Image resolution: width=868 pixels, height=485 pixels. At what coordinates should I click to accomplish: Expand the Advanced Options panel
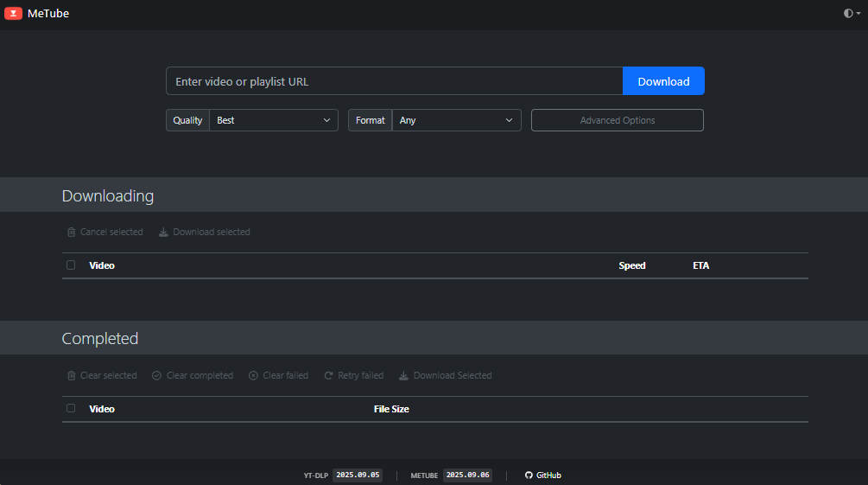617,120
